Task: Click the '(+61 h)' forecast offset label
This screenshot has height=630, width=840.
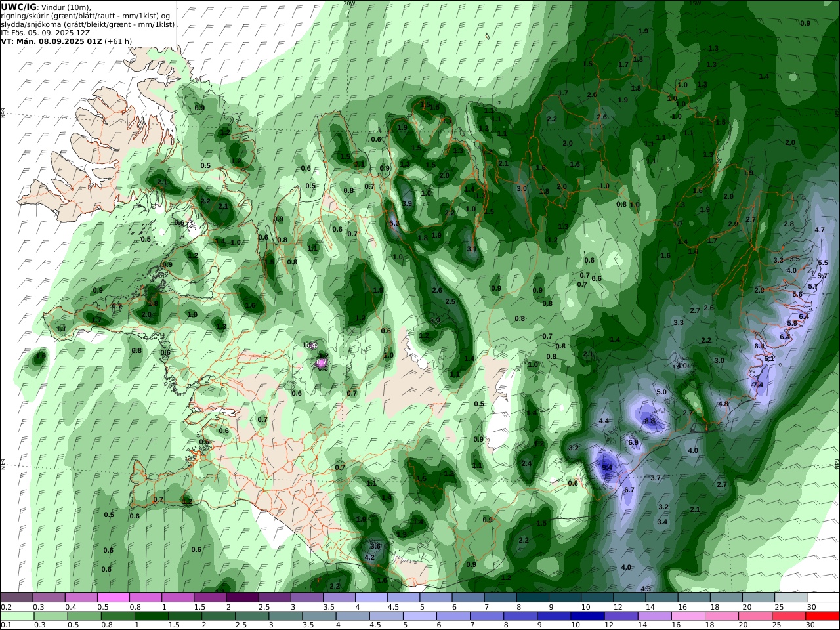Action: pyautogui.click(x=118, y=41)
